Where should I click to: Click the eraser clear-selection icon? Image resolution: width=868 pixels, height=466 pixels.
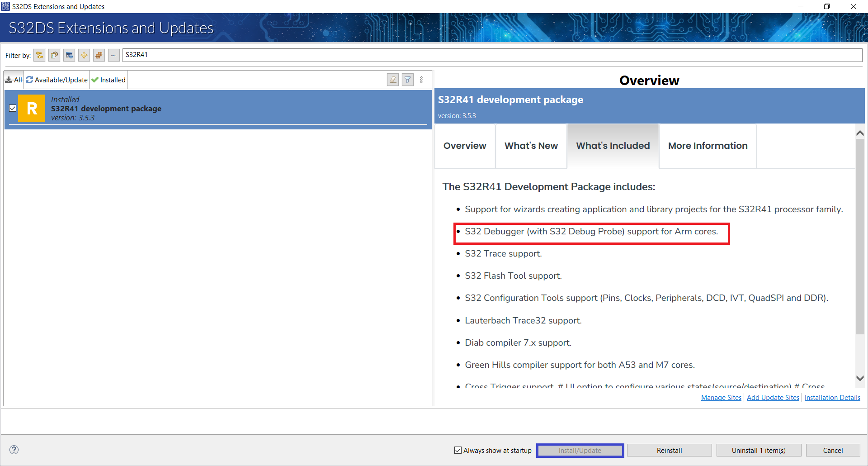pos(393,80)
